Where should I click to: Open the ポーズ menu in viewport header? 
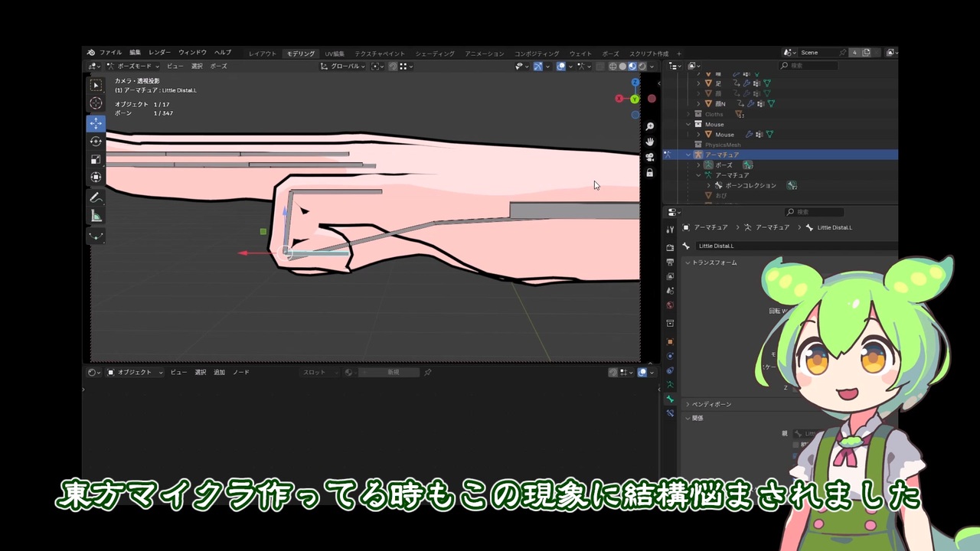[219, 67]
